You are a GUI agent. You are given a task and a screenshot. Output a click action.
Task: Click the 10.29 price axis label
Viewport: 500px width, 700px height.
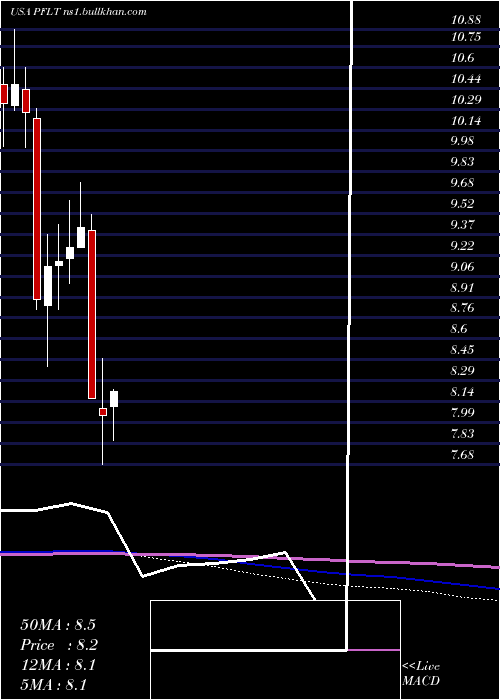tap(466, 100)
